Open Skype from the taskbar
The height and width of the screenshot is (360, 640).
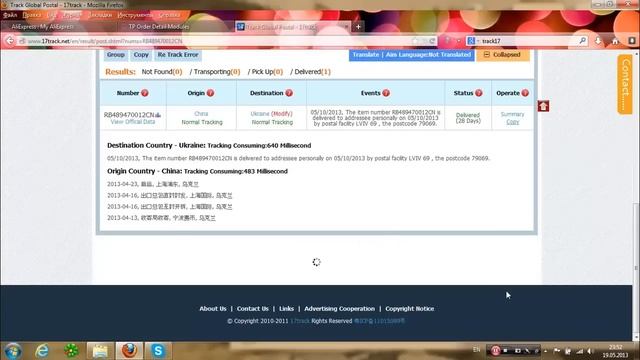coord(158,351)
